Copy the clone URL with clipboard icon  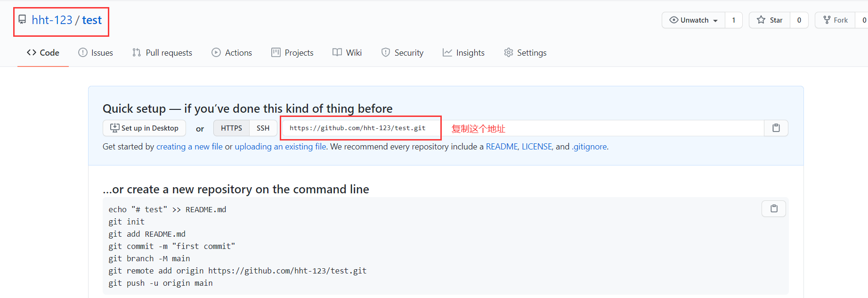coord(776,128)
